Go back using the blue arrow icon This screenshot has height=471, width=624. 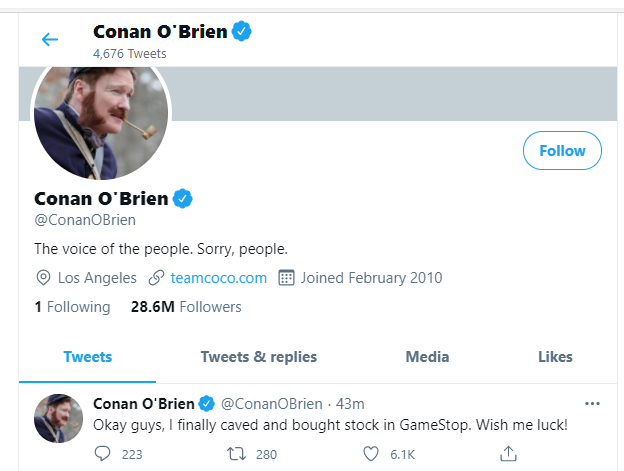point(50,39)
